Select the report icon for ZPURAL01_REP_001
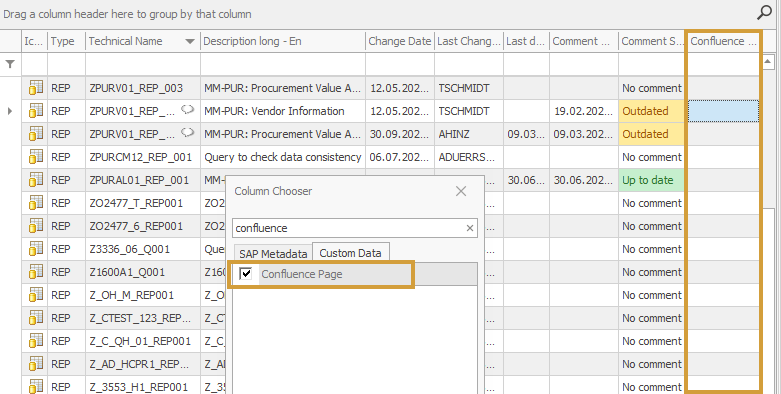 (x=35, y=180)
